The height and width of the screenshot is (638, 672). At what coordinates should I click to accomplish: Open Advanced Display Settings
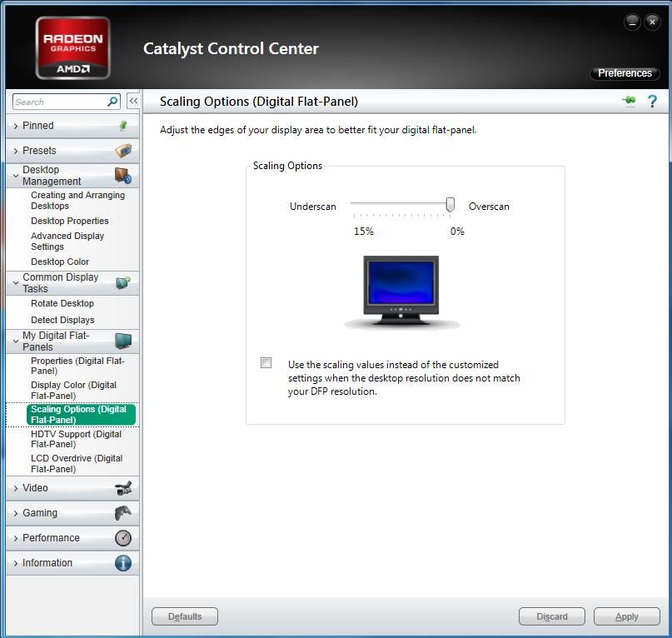[67, 241]
